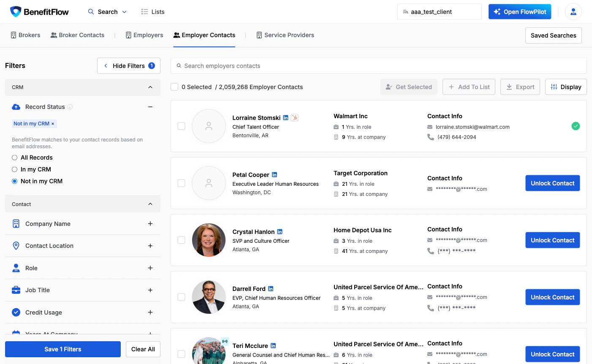This screenshot has height=364, width=592.
Task: Click the user profile avatar in the top right
Action: [x=573, y=11]
